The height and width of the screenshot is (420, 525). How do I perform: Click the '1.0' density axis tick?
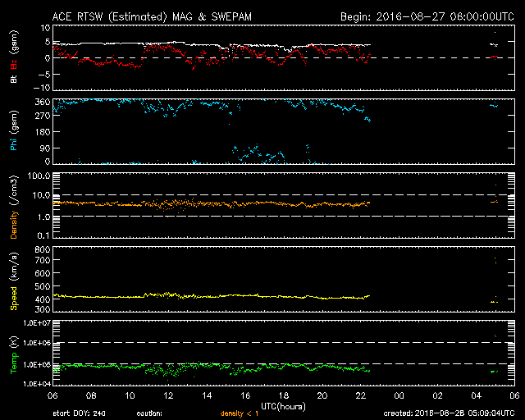coord(43,217)
